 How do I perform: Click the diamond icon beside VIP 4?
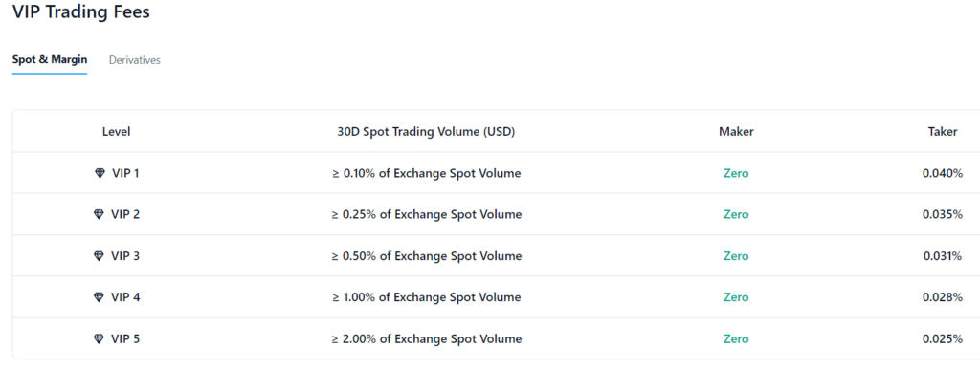pos(99,297)
